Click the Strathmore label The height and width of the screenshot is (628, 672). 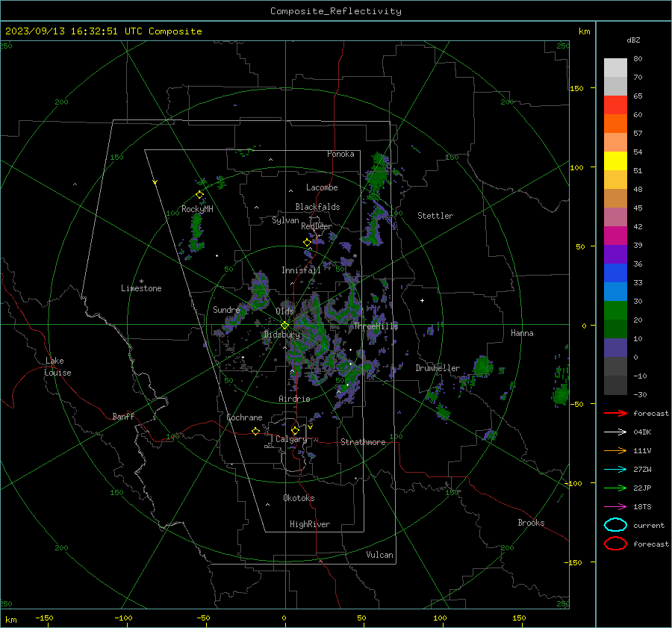363,442
